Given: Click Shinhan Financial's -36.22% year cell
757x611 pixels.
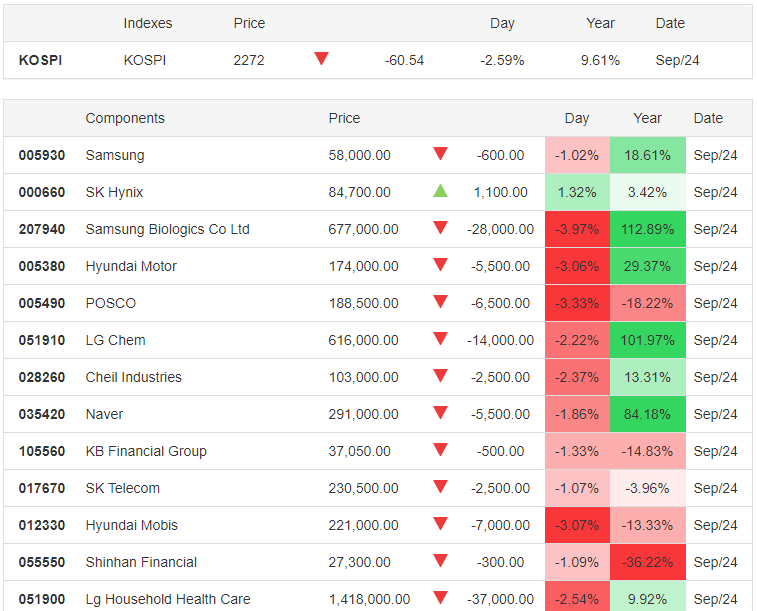Looking at the screenshot, I should coord(647,562).
